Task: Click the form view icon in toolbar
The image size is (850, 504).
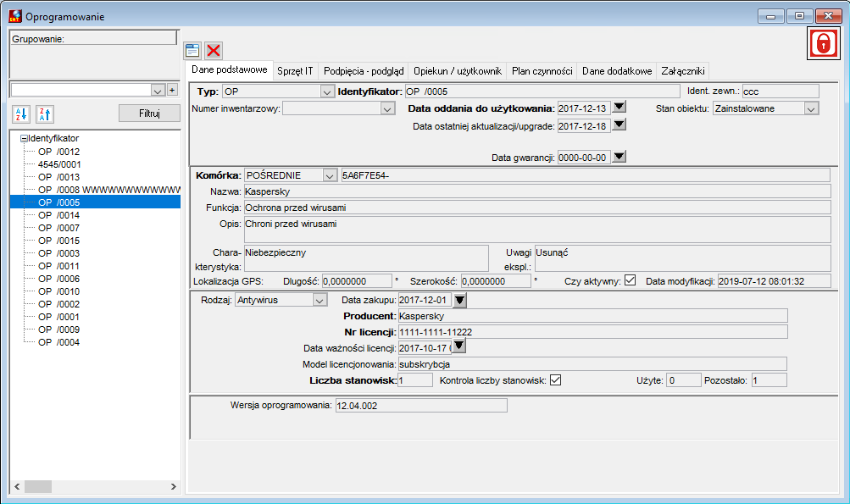Action: pos(192,51)
